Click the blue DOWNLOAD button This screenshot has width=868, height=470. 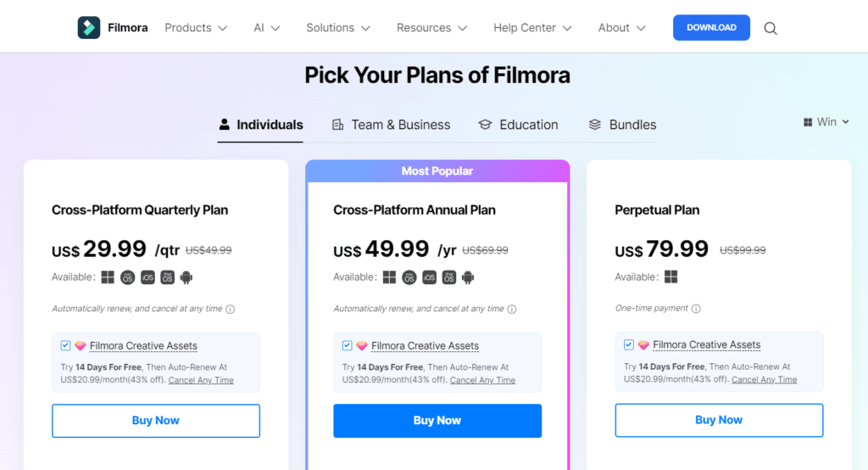(x=711, y=28)
